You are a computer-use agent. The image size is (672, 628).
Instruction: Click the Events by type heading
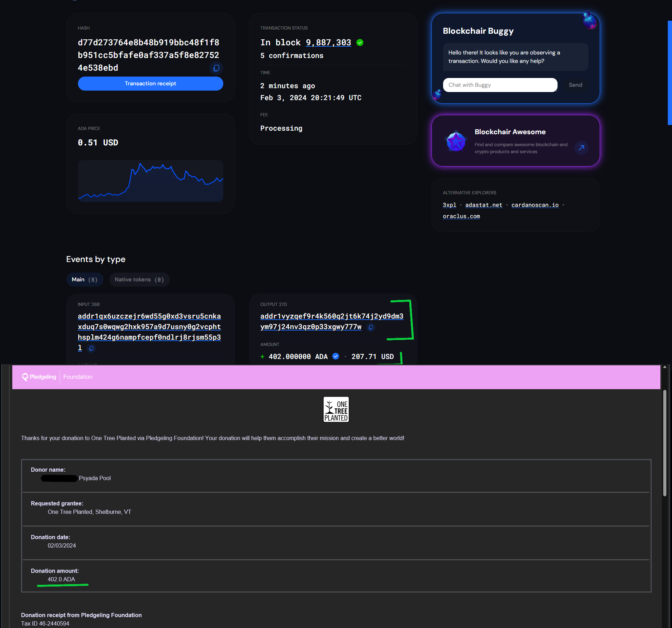[96, 259]
